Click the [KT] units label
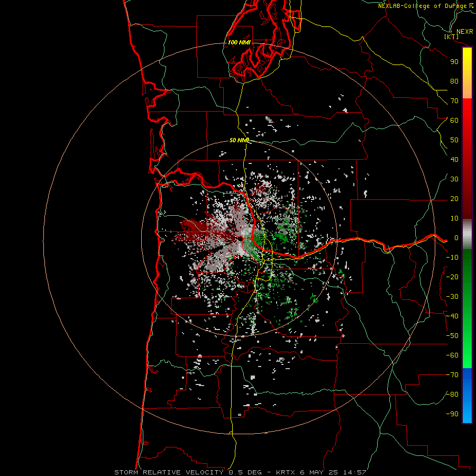The image size is (476, 476). coord(452,37)
